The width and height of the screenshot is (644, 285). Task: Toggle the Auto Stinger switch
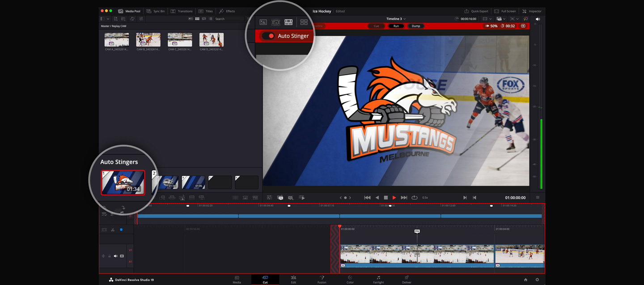(268, 36)
